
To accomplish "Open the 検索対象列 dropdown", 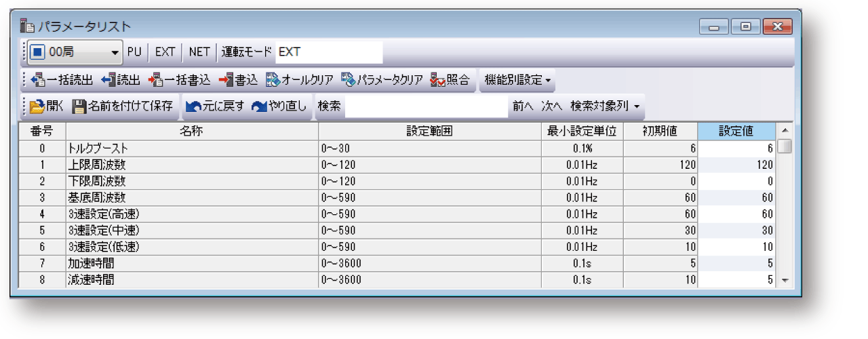I will pyautogui.click(x=606, y=106).
